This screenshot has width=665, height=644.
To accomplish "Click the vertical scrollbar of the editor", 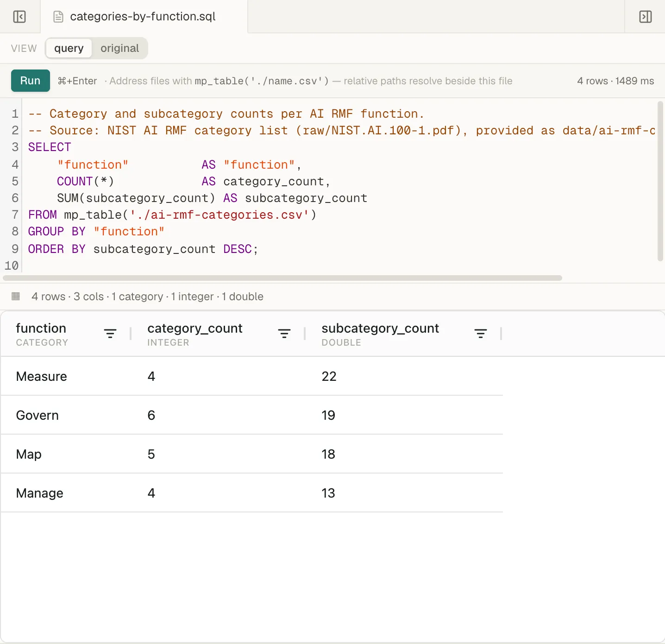I will (660, 182).
